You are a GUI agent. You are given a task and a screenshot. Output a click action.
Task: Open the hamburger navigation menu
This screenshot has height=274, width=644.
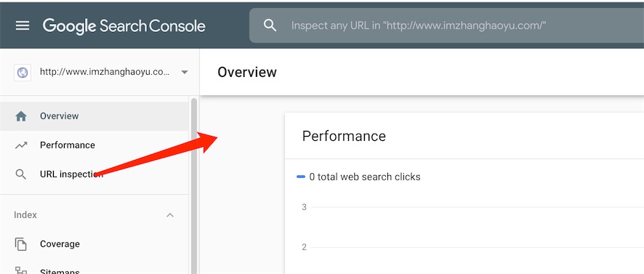[23, 26]
